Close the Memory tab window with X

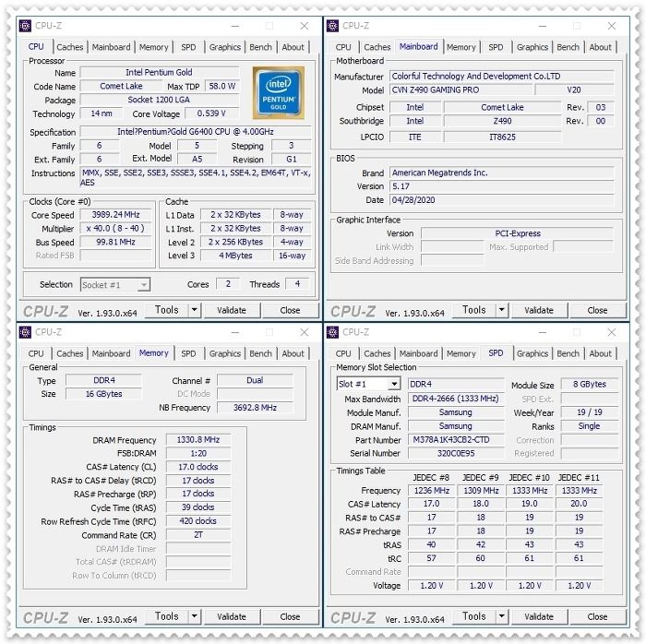pyautogui.click(x=304, y=332)
